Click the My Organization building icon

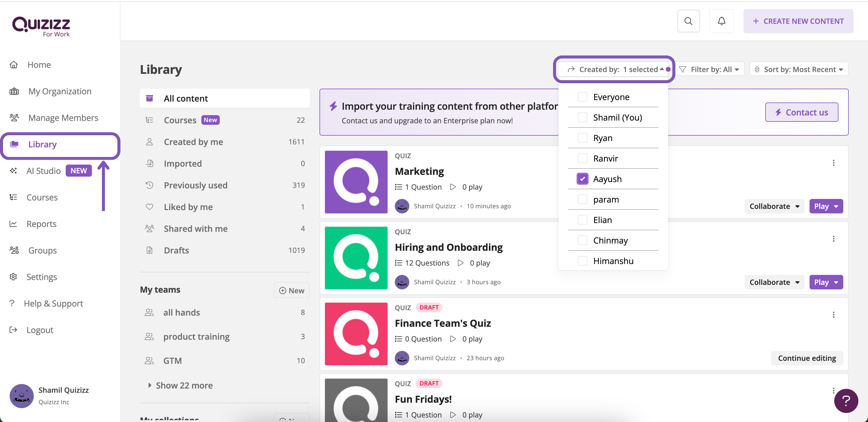14,91
